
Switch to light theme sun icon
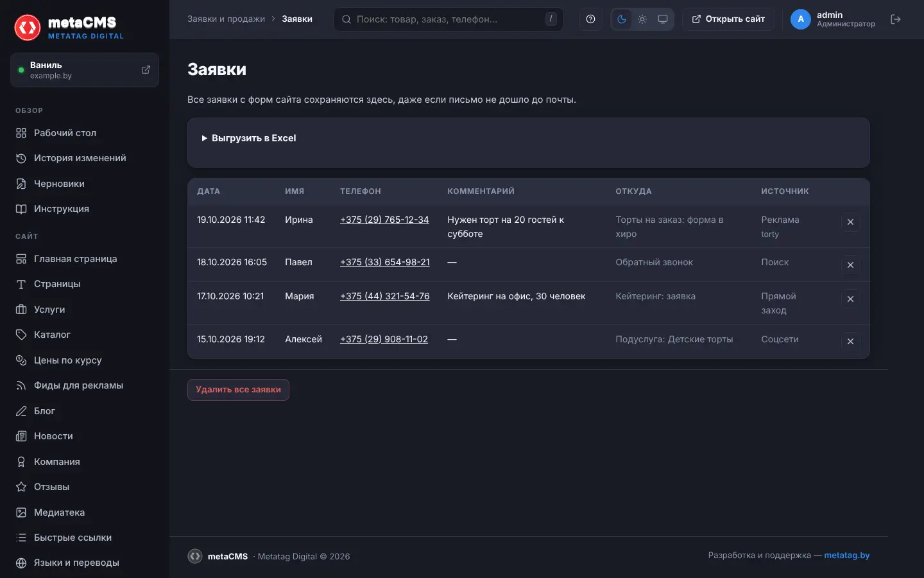click(x=642, y=19)
